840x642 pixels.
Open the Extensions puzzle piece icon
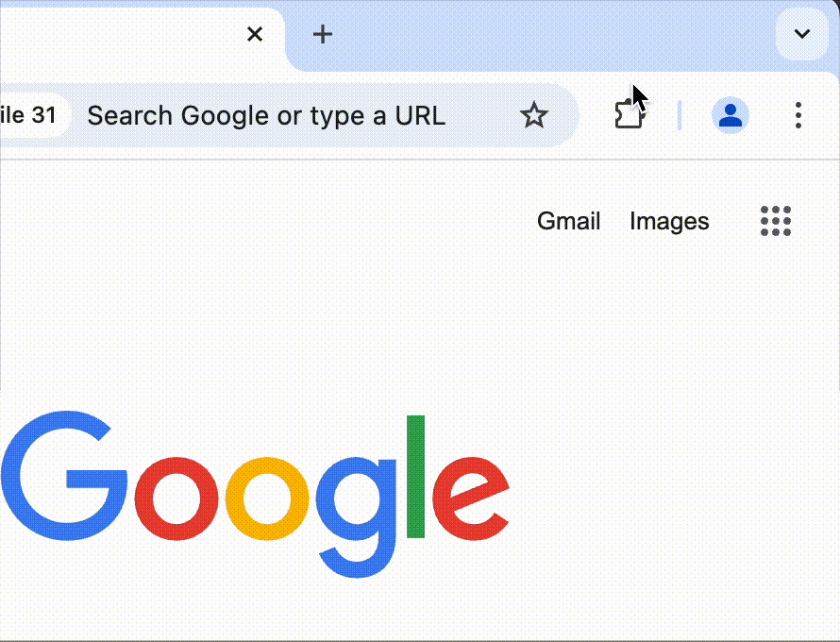629,114
